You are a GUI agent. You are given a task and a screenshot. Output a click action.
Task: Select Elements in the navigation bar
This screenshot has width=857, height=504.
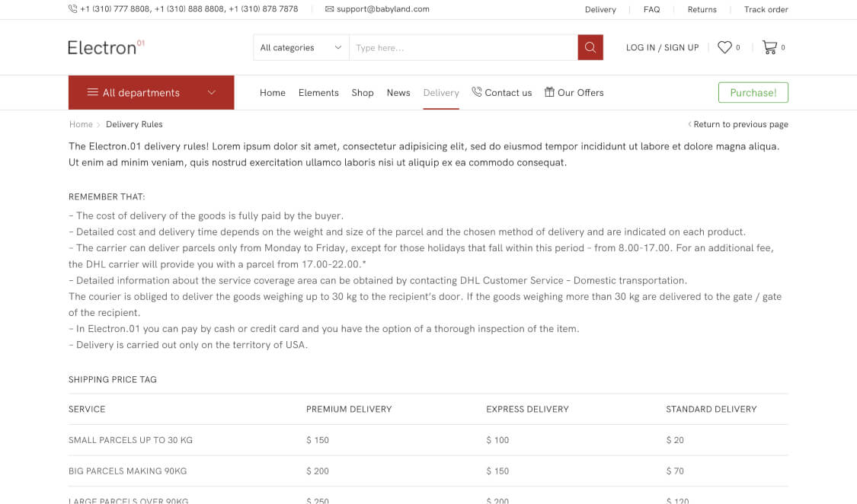click(318, 93)
